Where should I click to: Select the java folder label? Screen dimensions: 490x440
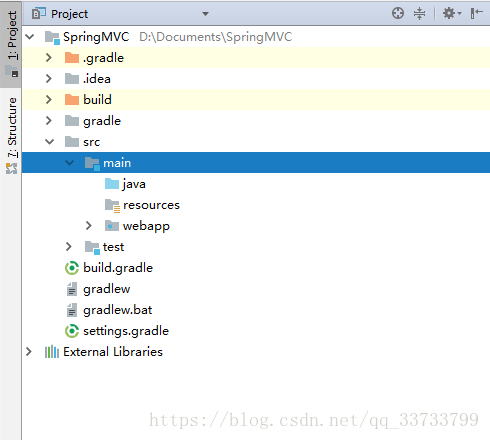click(x=134, y=184)
